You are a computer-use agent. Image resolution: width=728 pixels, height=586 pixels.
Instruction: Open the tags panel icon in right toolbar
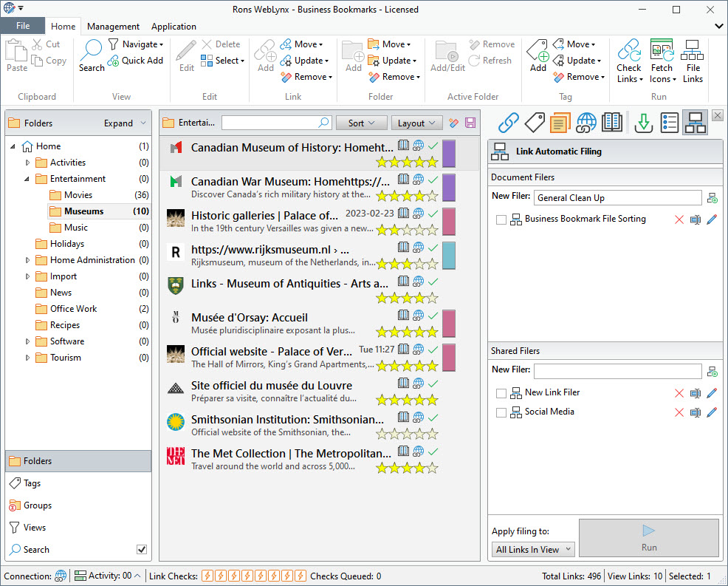tap(535, 123)
